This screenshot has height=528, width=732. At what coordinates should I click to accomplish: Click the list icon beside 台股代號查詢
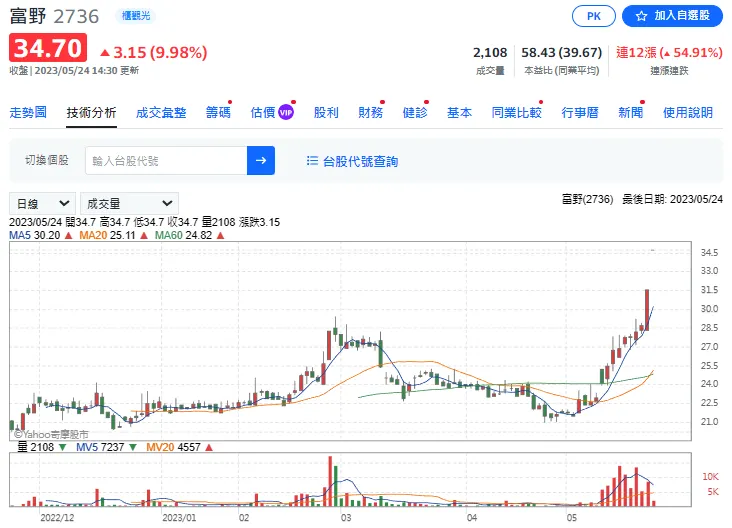(x=312, y=161)
